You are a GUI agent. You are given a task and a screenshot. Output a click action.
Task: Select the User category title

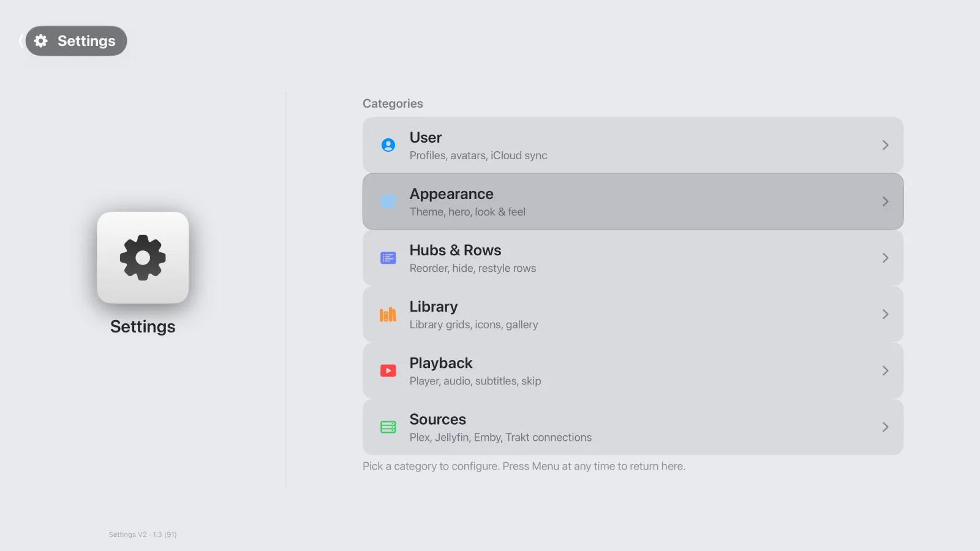click(x=426, y=138)
